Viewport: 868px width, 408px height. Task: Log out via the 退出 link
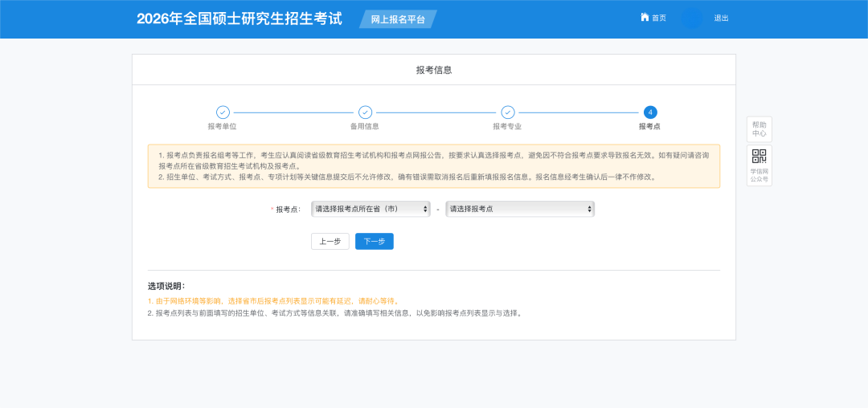[x=721, y=18]
